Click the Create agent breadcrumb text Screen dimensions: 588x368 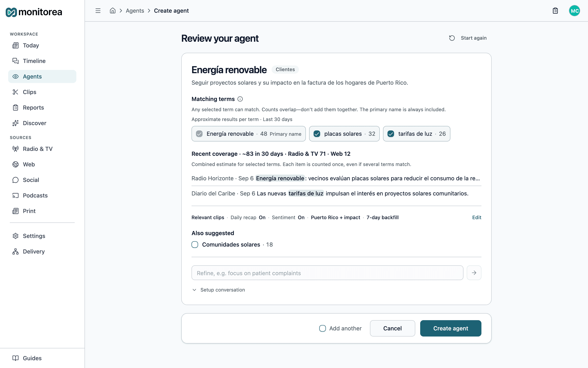pos(171,11)
